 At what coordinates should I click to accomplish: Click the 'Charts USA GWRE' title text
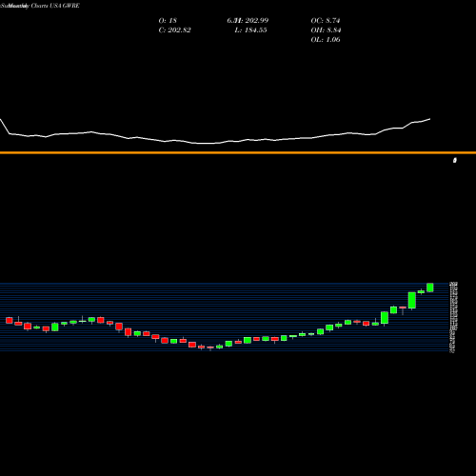(55, 6)
